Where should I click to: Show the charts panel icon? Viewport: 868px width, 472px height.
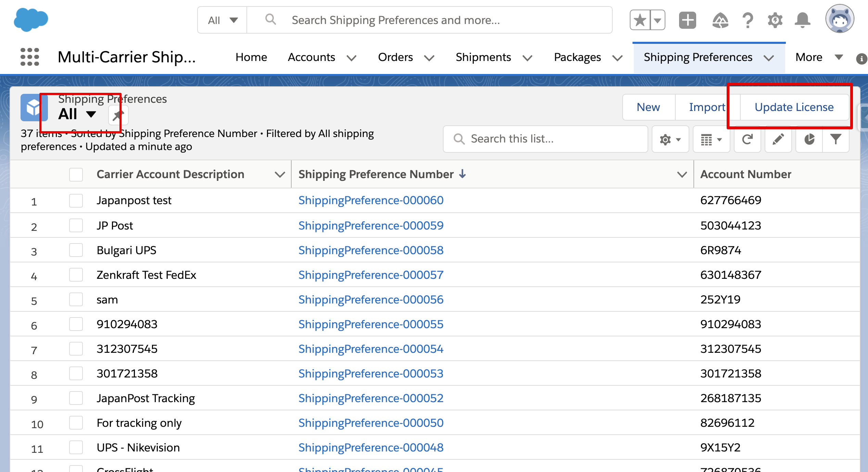pyautogui.click(x=809, y=139)
